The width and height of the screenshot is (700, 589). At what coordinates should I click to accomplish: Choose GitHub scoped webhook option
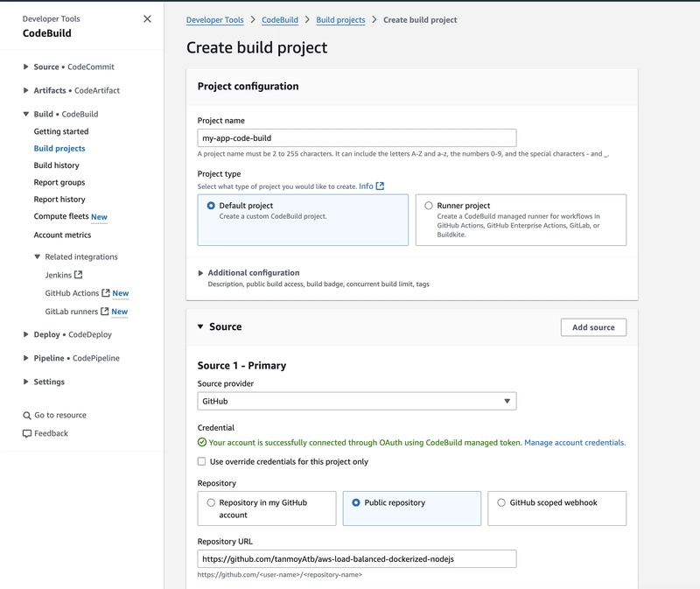(x=501, y=502)
